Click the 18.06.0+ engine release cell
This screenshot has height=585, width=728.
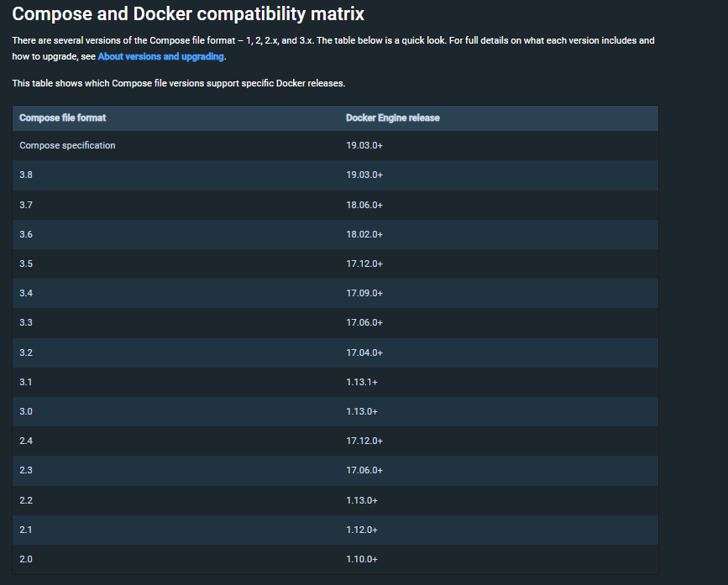(x=364, y=204)
